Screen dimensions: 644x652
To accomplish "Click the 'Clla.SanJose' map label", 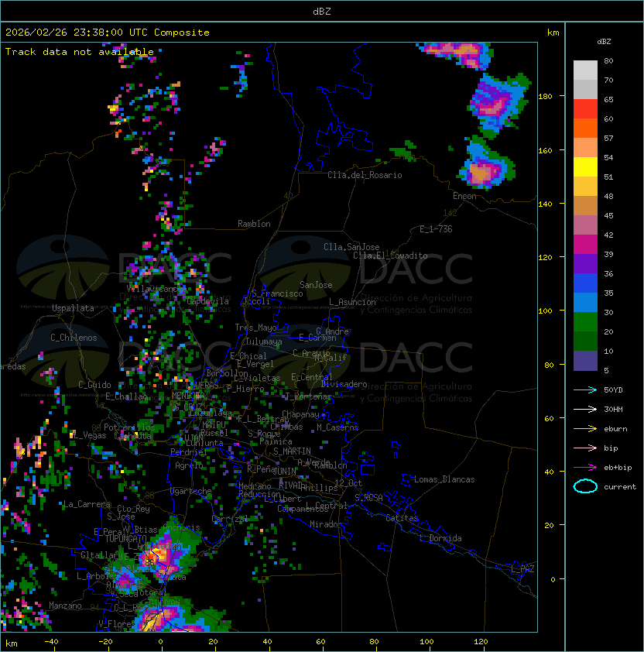I will [x=351, y=247].
